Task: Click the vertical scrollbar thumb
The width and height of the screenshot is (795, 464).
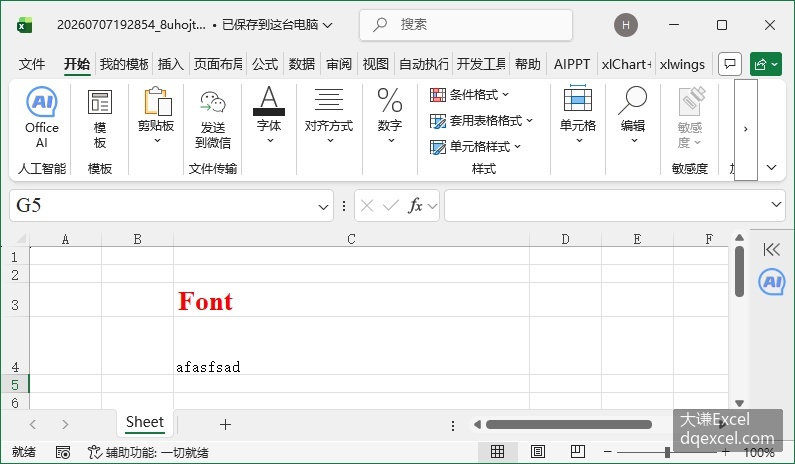Action: coord(739,272)
